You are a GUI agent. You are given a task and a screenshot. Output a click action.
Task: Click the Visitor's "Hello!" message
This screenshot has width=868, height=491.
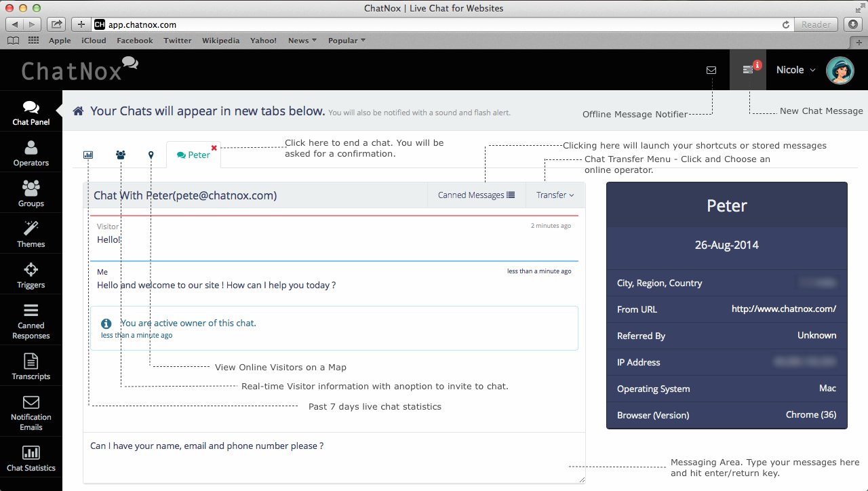click(109, 239)
